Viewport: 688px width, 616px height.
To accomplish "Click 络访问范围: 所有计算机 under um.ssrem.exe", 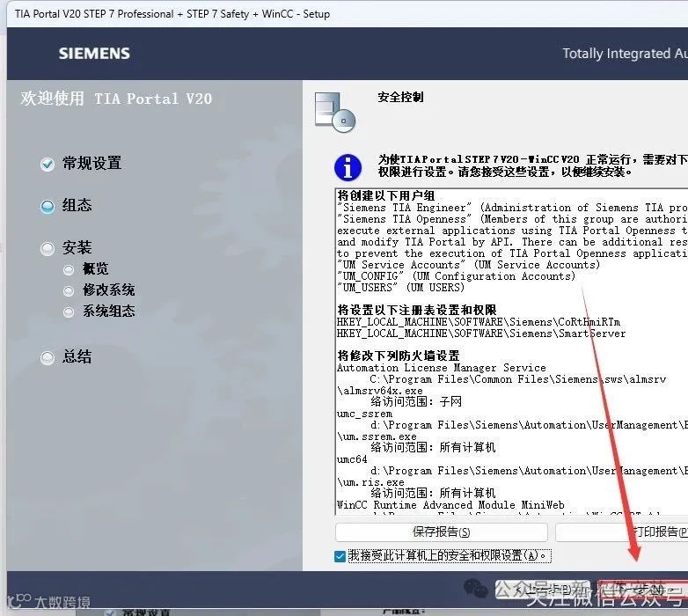I will 433,447.
